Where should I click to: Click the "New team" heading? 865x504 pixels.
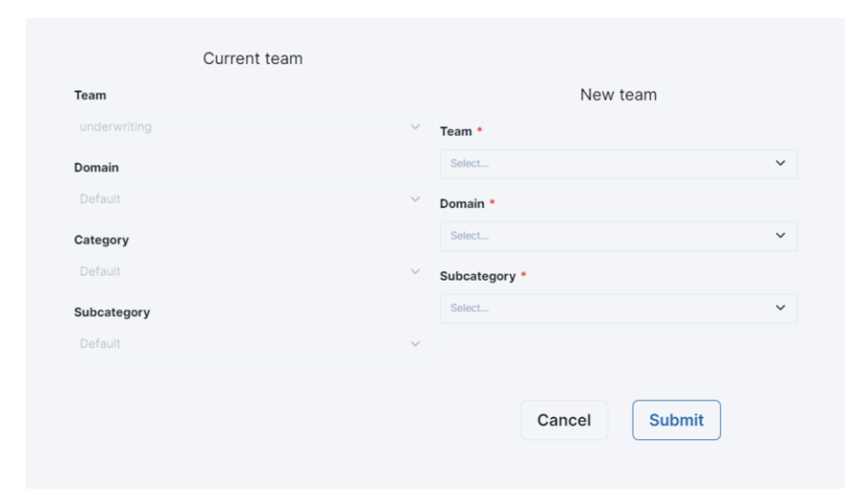(x=619, y=95)
